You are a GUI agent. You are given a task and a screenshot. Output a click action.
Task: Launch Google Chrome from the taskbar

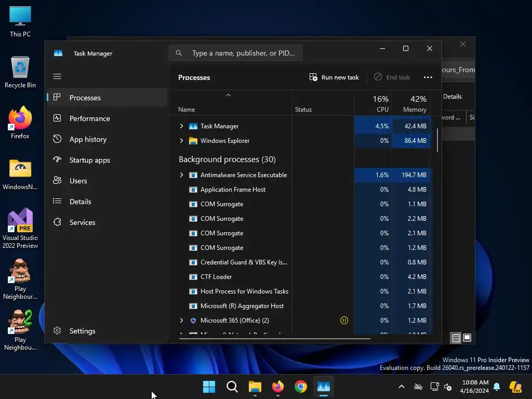[x=301, y=387]
